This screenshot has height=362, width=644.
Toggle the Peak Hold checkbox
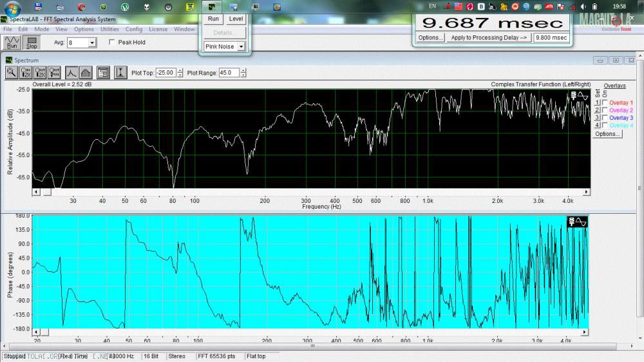click(x=111, y=43)
